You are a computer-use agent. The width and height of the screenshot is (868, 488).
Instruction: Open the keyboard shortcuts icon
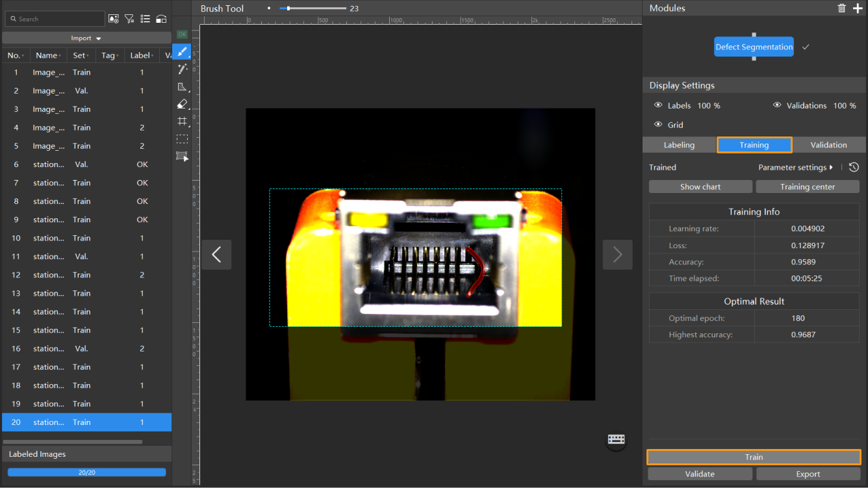pos(616,440)
